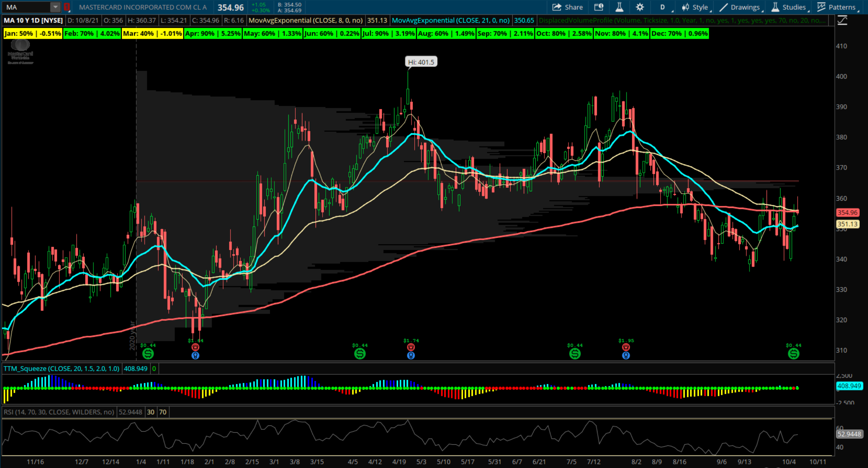Click the Nov: 80% seasonality label
Image resolution: width=868 pixels, height=468 pixels.
(621, 34)
